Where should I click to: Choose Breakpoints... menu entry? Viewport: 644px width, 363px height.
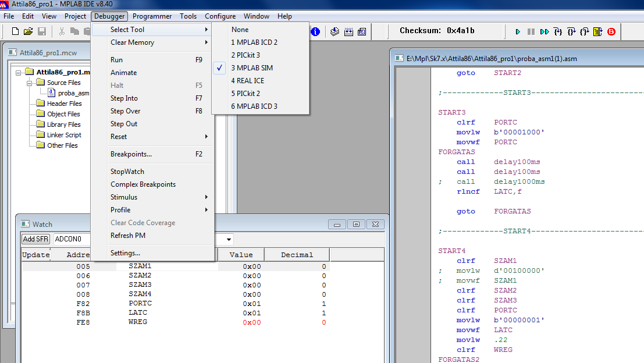coord(152,154)
